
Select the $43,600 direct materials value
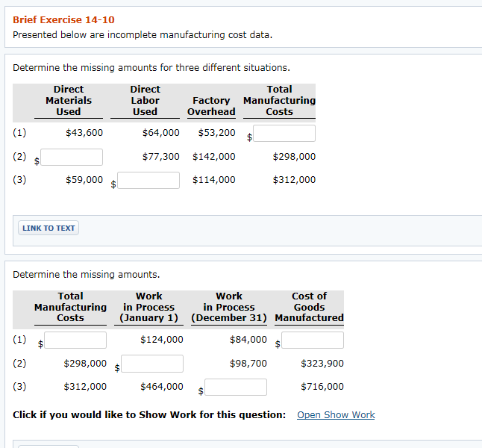pos(84,133)
